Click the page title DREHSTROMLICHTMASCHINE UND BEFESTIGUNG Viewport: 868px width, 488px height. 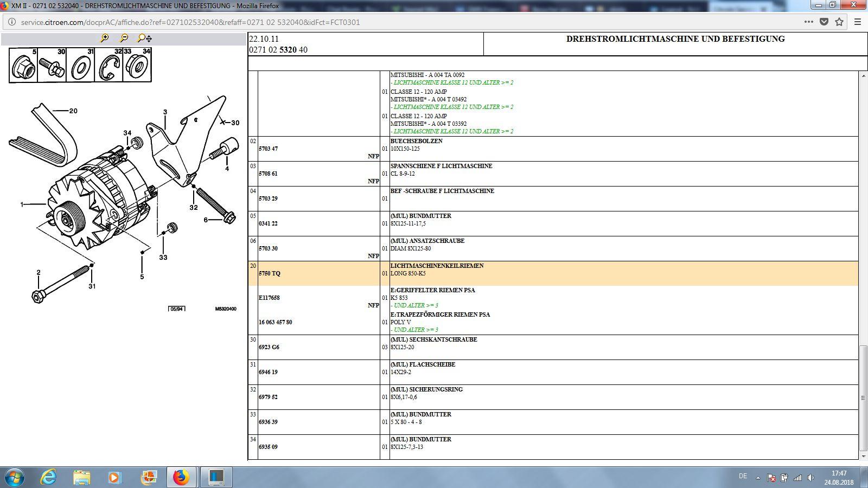point(675,39)
